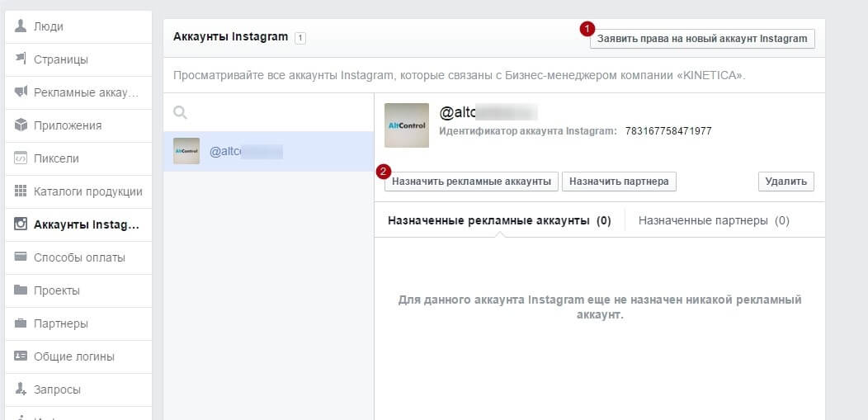The height and width of the screenshot is (420, 868).
Task: Click the Instagram account search field
Action: click(x=268, y=113)
